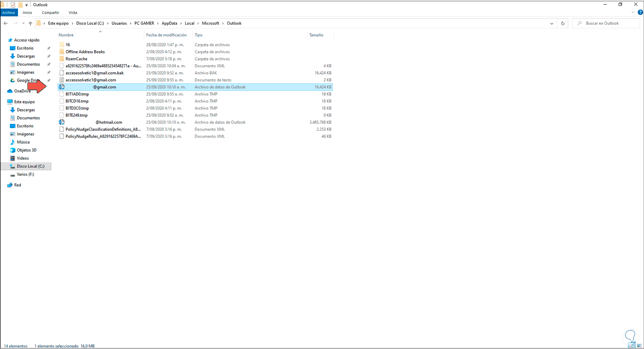644x349 pixels.
Task: Open the Compartir ribbon tab
Action: tap(51, 12)
